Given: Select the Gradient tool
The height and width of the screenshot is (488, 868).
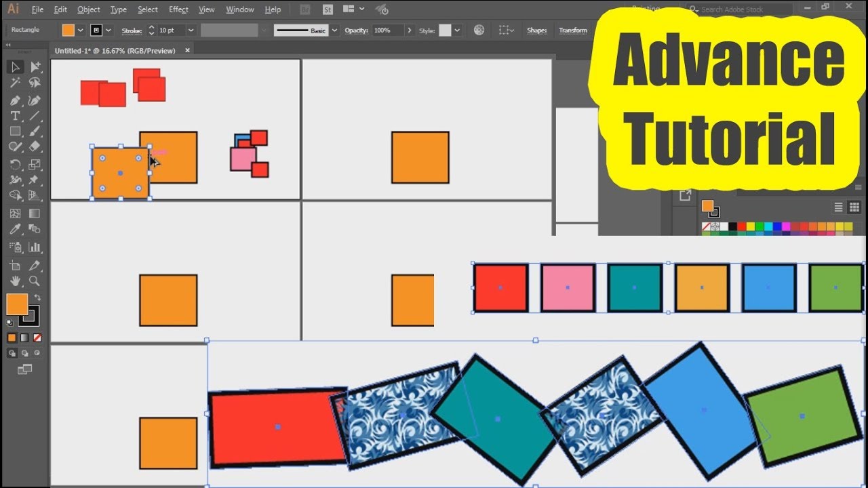Looking at the screenshot, I should pos(35,213).
